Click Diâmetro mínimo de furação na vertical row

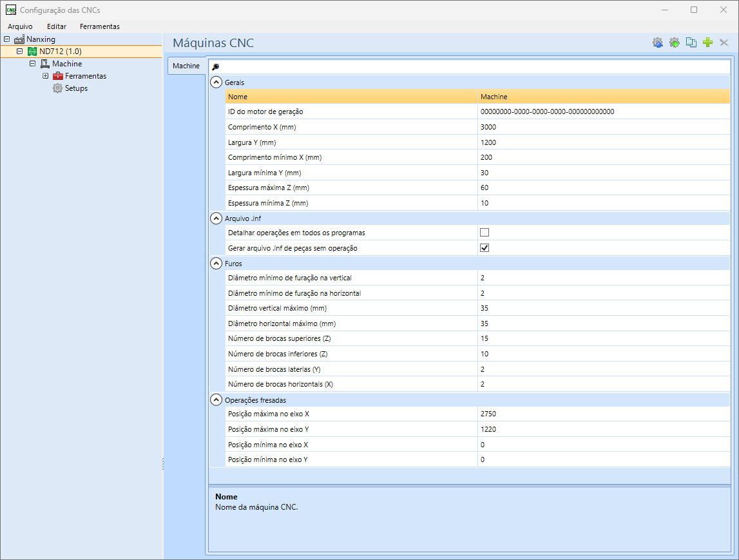click(x=477, y=278)
